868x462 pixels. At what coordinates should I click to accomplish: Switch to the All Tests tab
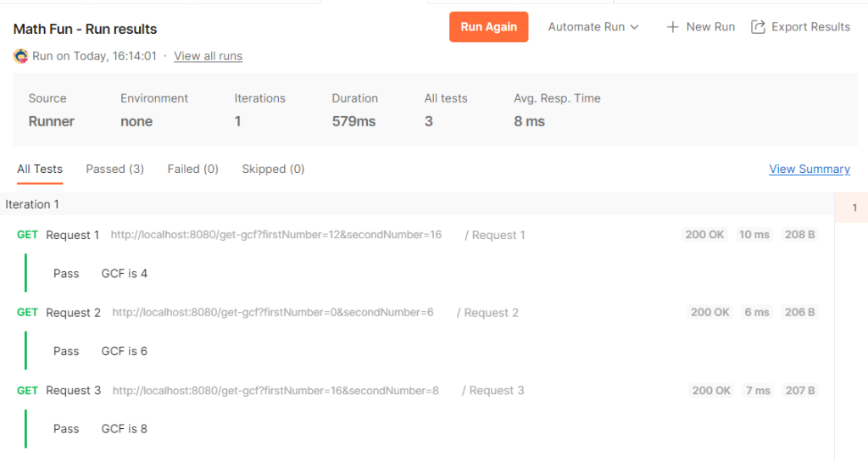pos(40,169)
